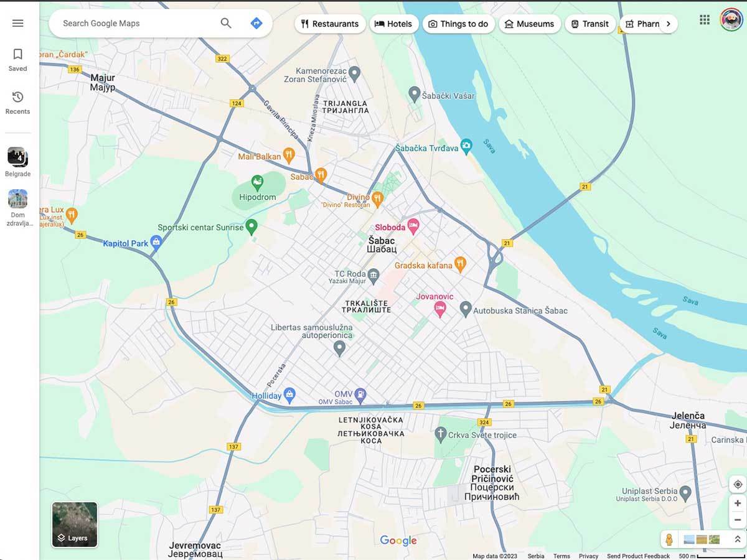Enable the Transit category filter
The image size is (747, 560).
coord(589,24)
